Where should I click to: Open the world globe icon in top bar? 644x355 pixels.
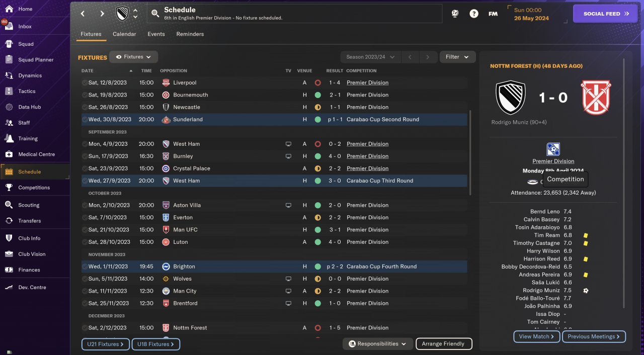tap(455, 14)
